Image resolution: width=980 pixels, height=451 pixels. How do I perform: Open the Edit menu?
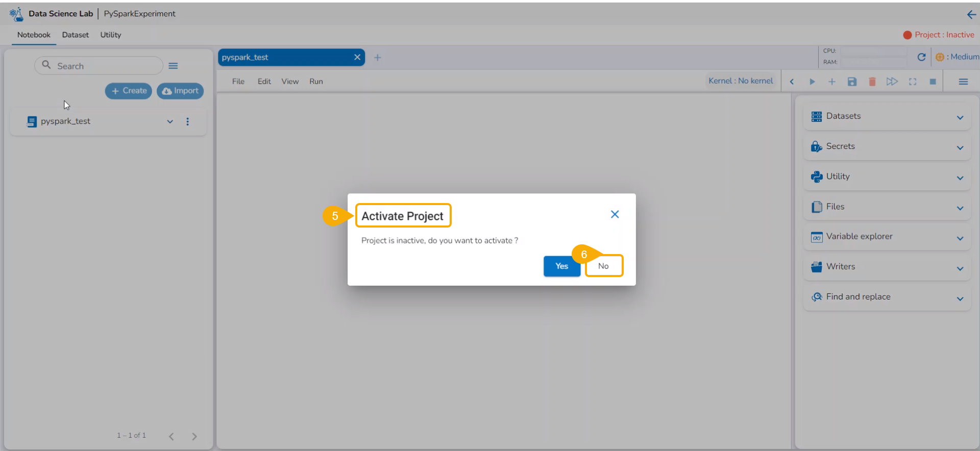[x=264, y=82]
